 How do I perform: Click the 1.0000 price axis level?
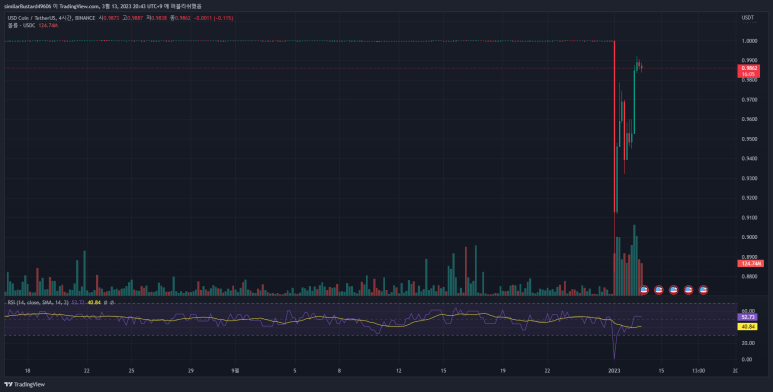749,41
